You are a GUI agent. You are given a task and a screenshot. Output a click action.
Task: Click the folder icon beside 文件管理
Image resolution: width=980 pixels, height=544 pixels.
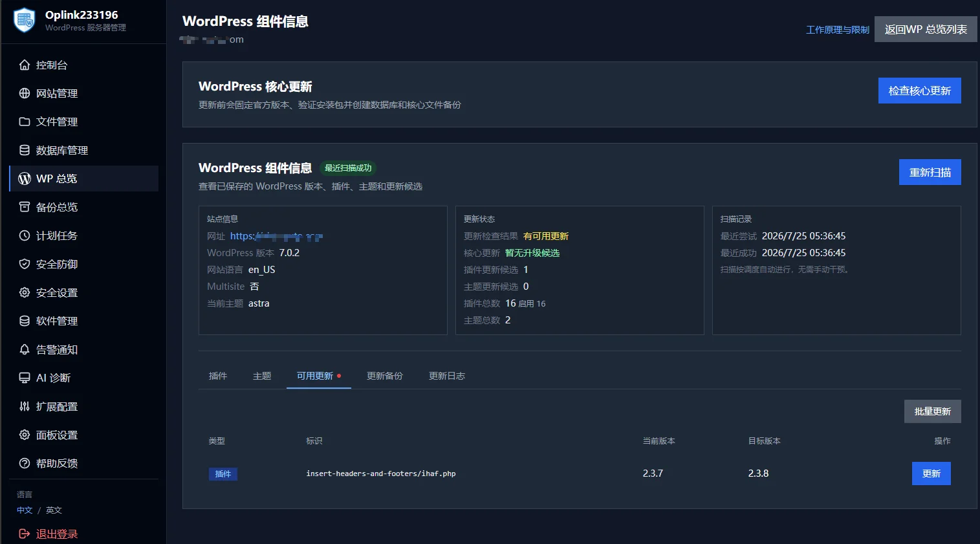click(25, 122)
